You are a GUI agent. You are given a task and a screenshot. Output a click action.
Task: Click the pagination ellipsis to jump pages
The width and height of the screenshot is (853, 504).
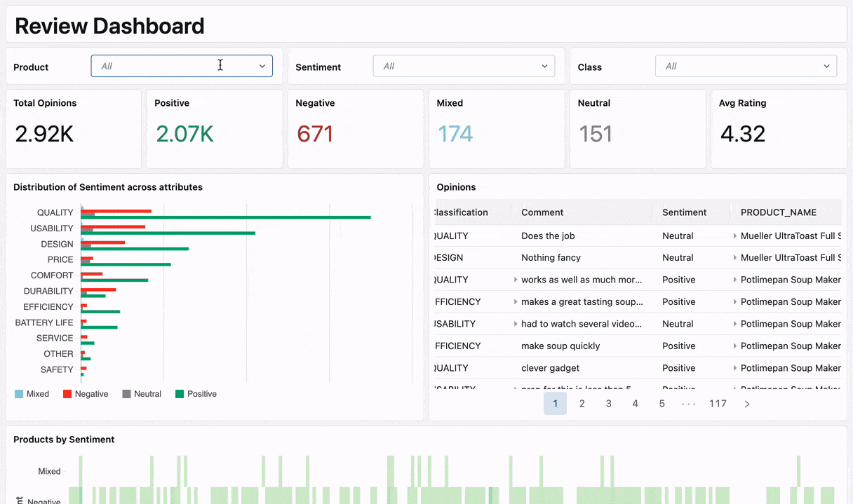tap(689, 404)
